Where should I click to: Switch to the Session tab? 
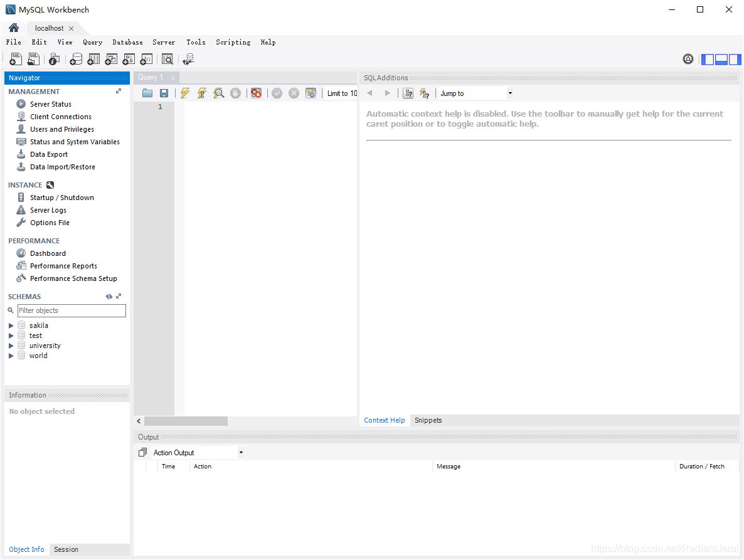click(66, 549)
